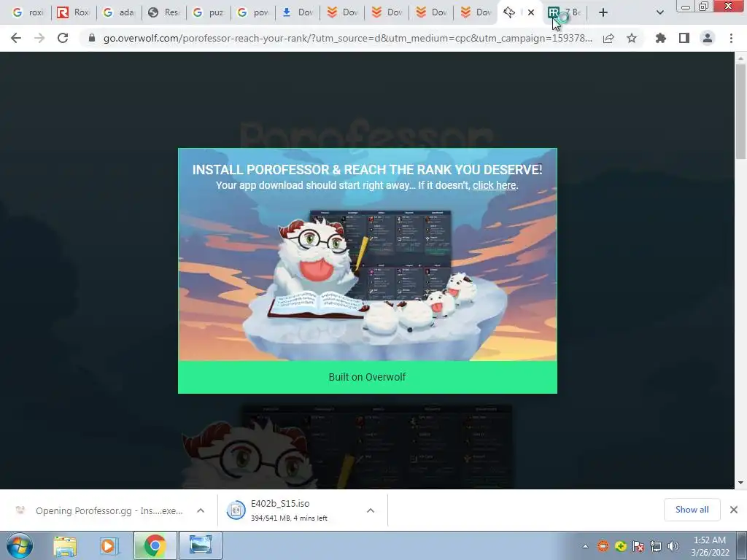The width and height of the screenshot is (747, 560).
Task: Click the page vertical scrollbar thumb
Action: tap(740, 112)
